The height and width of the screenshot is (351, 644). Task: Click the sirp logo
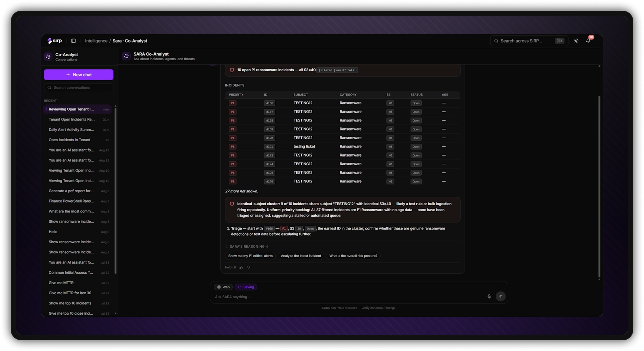(x=54, y=41)
